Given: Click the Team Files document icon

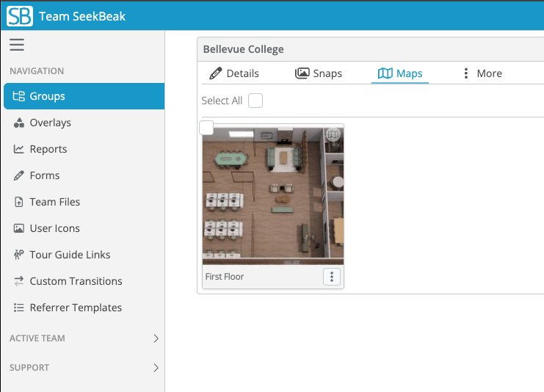Looking at the screenshot, I should tap(19, 202).
